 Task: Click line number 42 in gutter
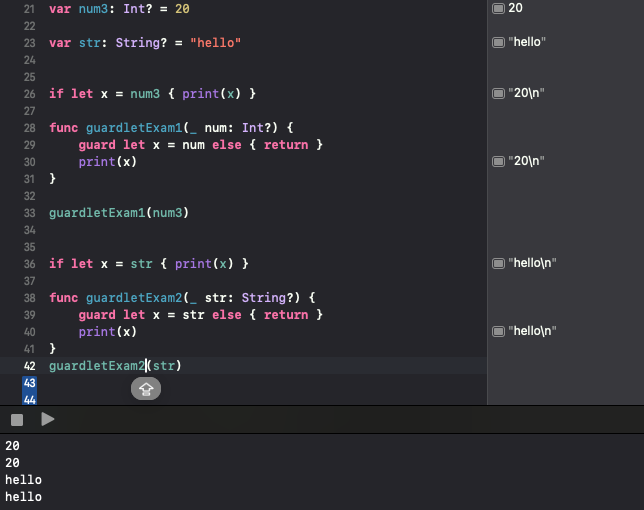(x=30, y=366)
